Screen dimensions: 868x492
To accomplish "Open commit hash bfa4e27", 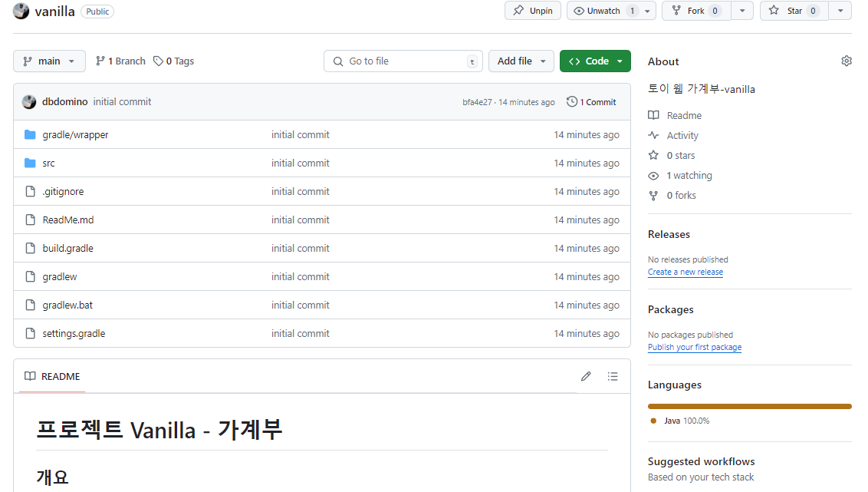I will [x=477, y=103].
